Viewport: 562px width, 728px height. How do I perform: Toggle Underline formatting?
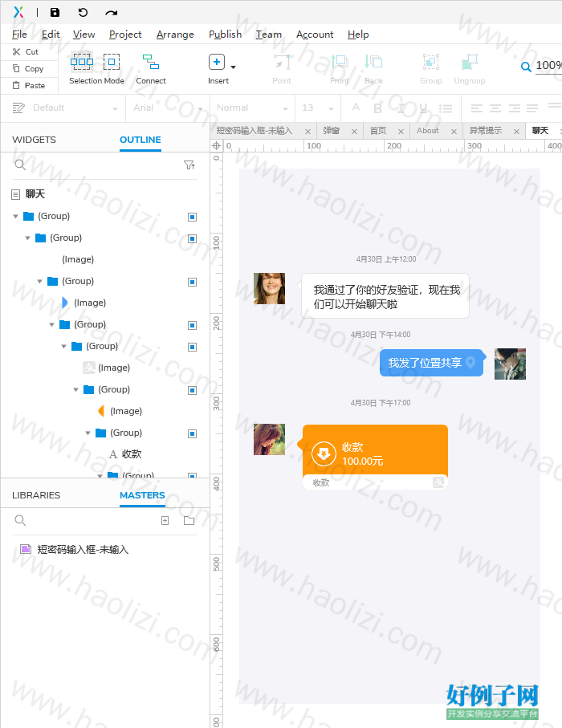tap(423, 108)
